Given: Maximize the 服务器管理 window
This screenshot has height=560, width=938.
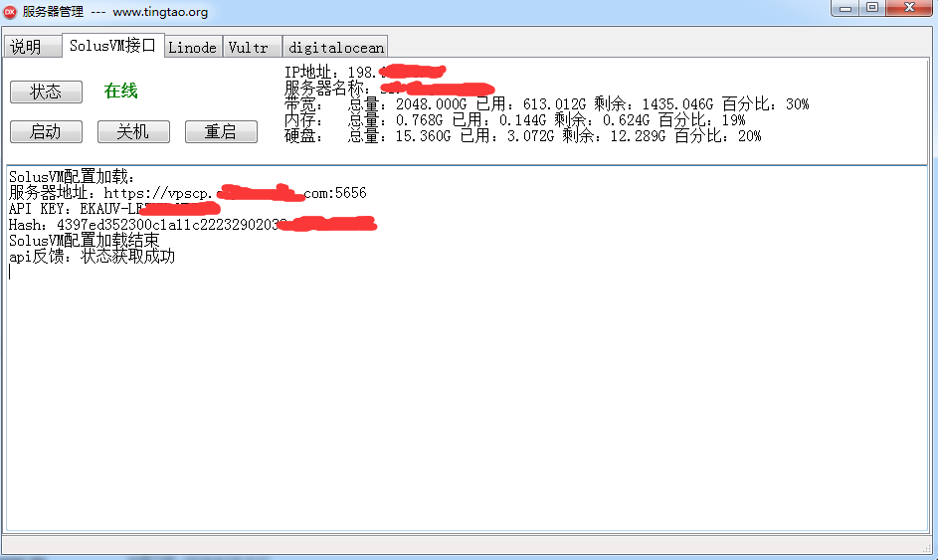Looking at the screenshot, I should click(x=872, y=8).
